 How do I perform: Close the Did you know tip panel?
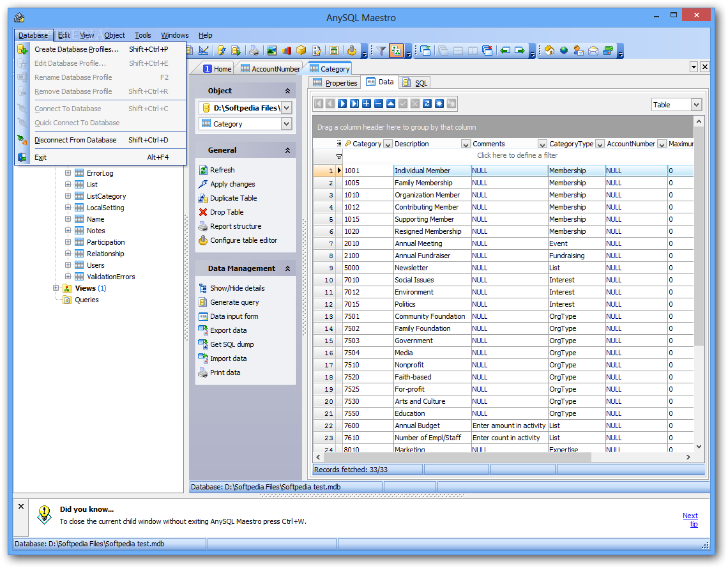tap(21, 506)
